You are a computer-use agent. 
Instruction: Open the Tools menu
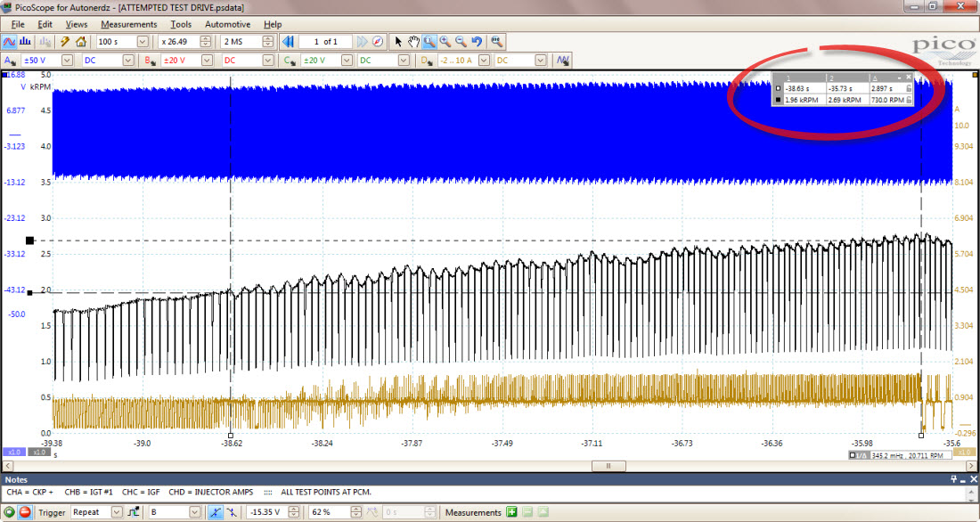click(x=181, y=24)
